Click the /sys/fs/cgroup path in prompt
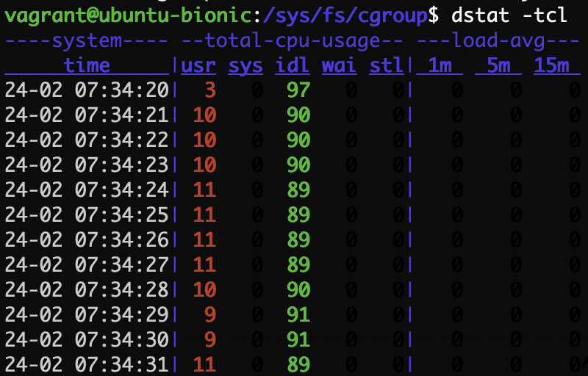The image size is (588, 376). [x=345, y=16]
